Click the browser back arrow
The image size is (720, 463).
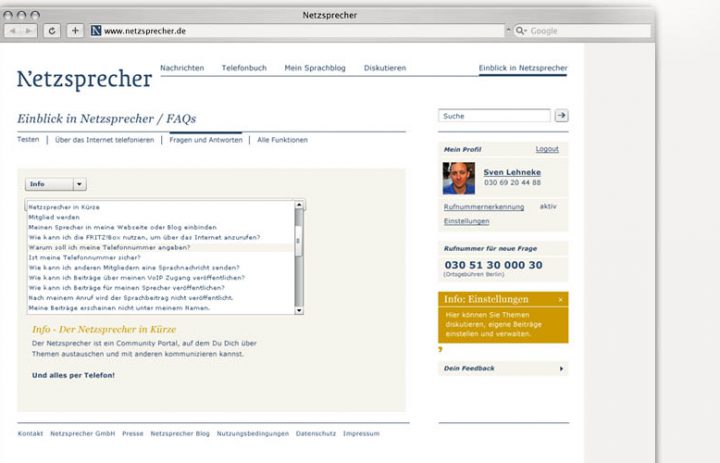click(x=14, y=31)
